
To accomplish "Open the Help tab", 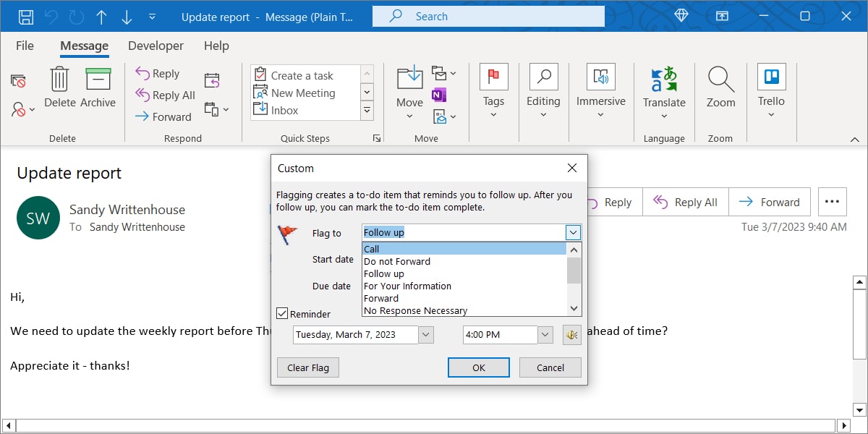I will (216, 46).
